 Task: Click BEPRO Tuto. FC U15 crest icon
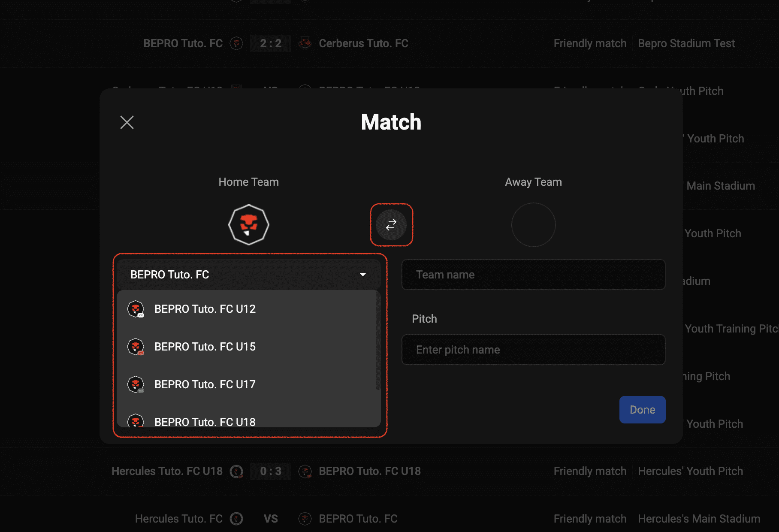(x=136, y=347)
